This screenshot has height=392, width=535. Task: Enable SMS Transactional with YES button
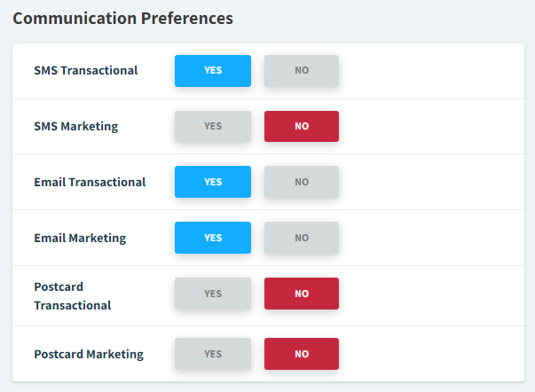(x=213, y=71)
